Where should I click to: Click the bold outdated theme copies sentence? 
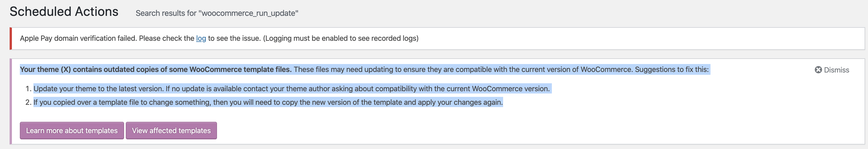click(156, 69)
